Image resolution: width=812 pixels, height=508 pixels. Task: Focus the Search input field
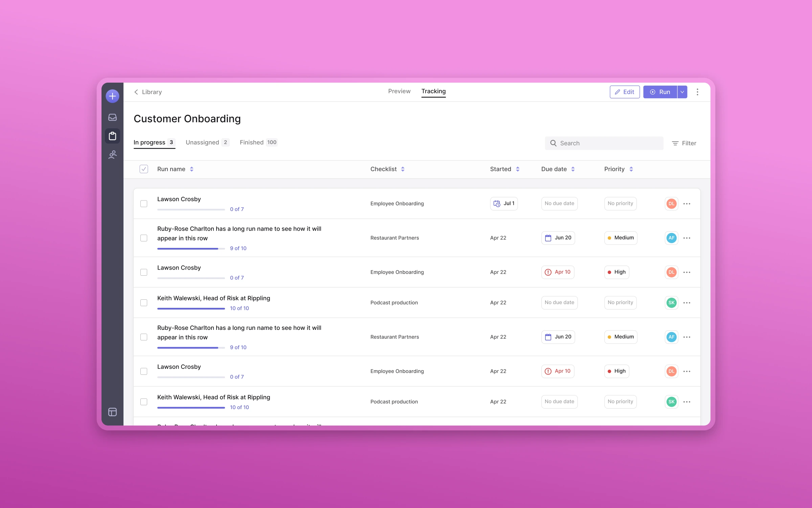click(x=604, y=143)
